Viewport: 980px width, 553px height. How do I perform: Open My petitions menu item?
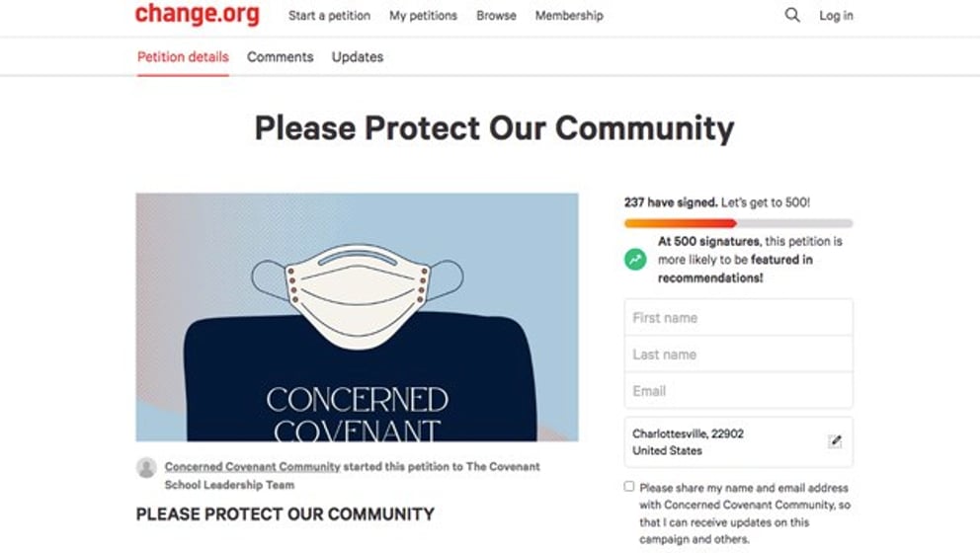tap(423, 16)
